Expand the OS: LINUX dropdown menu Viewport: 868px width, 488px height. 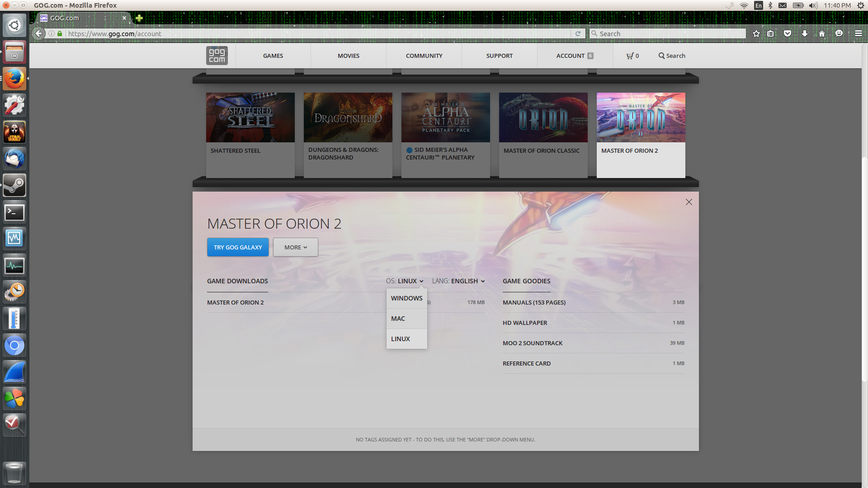(405, 281)
